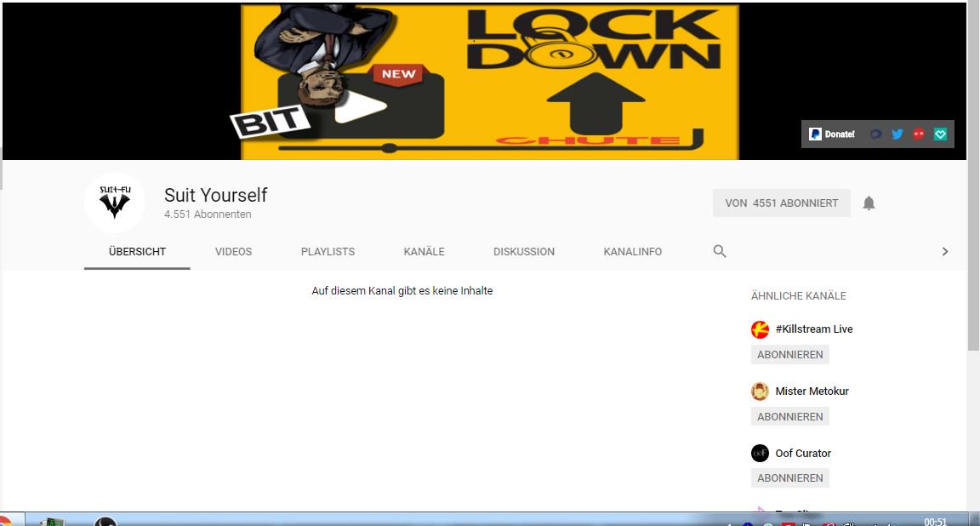Click the Chrome icon in the taskbar
Screen dimensions: 980x526
5,521
